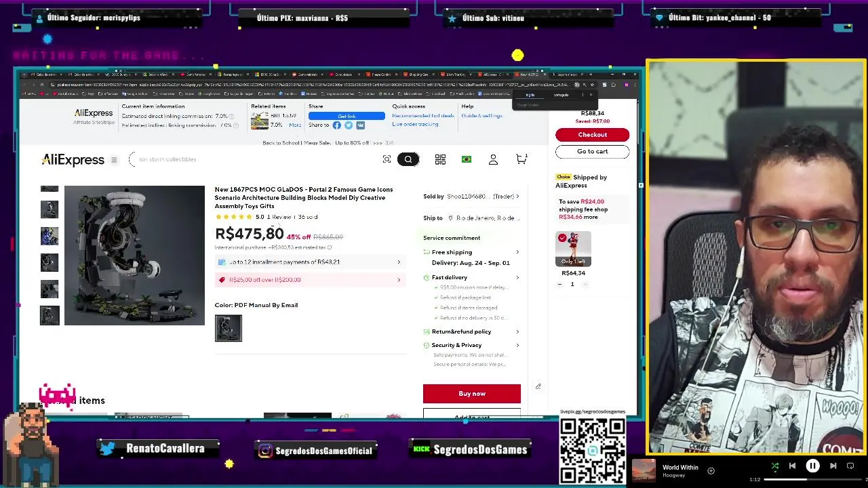The width and height of the screenshot is (868, 488).
Task: Click the cart figure item thumbnail
Action: tap(573, 249)
